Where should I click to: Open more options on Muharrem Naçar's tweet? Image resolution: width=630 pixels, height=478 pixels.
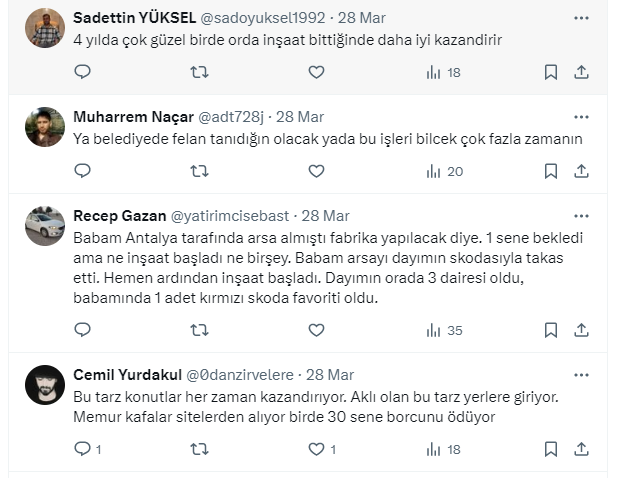click(x=581, y=118)
